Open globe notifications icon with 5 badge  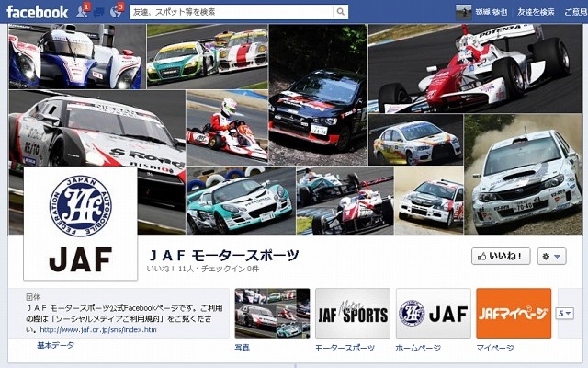point(117,11)
